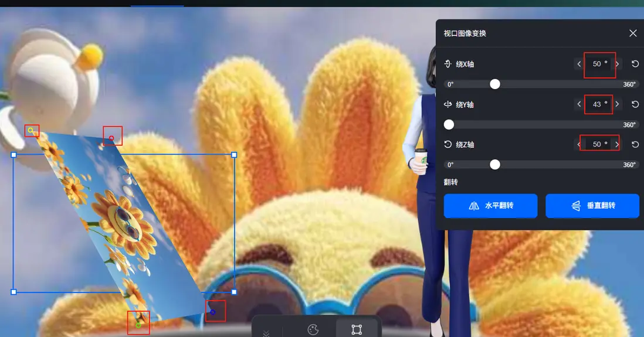The width and height of the screenshot is (644, 337).
Task: Click the 绕Z轴 rotation icon
Action: [448, 145]
